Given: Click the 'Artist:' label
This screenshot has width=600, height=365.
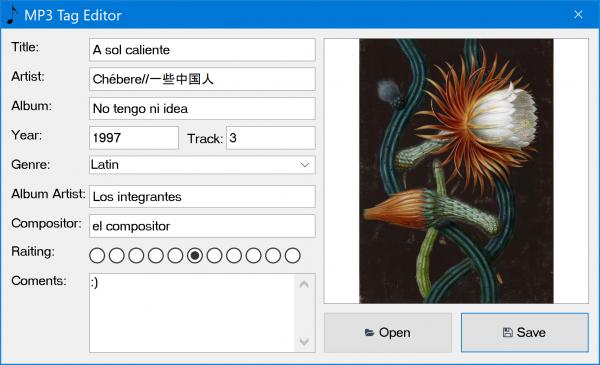Looking at the screenshot, I should pos(28,77).
